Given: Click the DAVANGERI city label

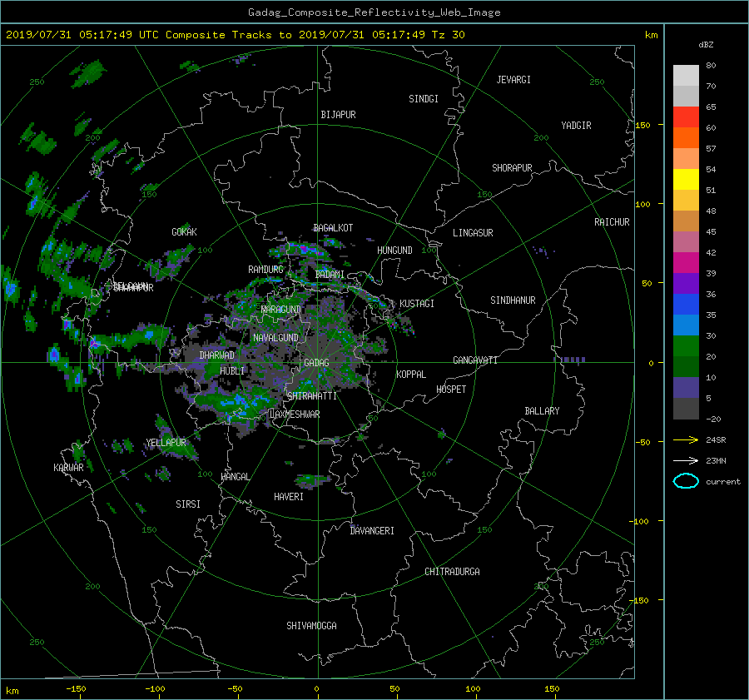Looking at the screenshot, I should (x=372, y=531).
